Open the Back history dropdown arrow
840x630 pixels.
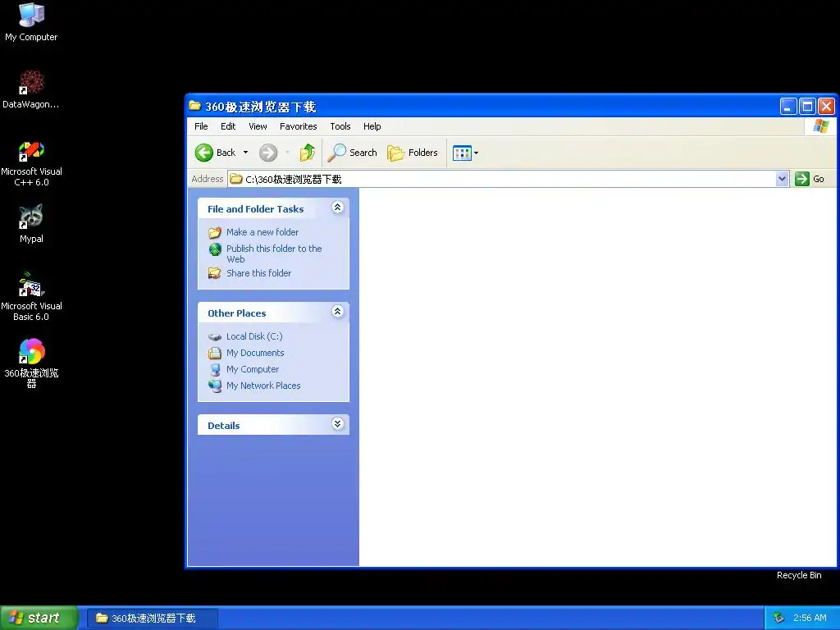pyautogui.click(x=245, y=153)
